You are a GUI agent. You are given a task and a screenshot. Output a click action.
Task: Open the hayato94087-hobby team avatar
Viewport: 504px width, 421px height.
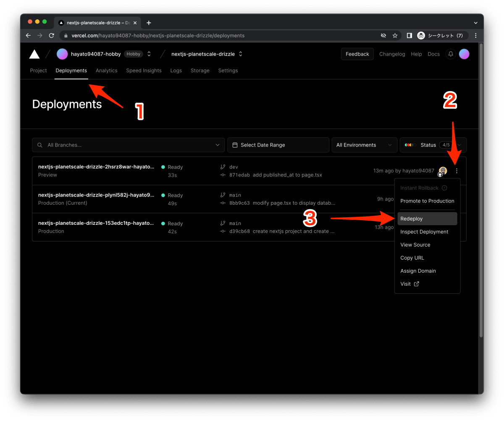click(62, 54)
